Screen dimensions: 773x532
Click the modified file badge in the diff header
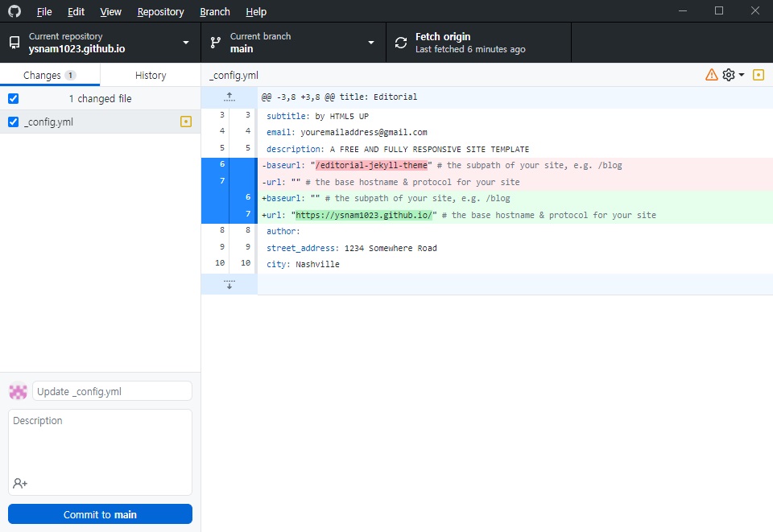pyautogui.click(x=758, y=75)
